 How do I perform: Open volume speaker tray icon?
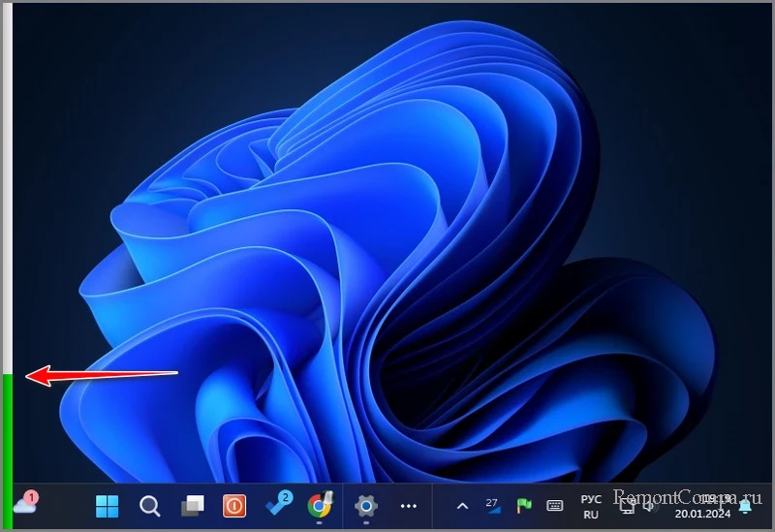tap(650, 506)
